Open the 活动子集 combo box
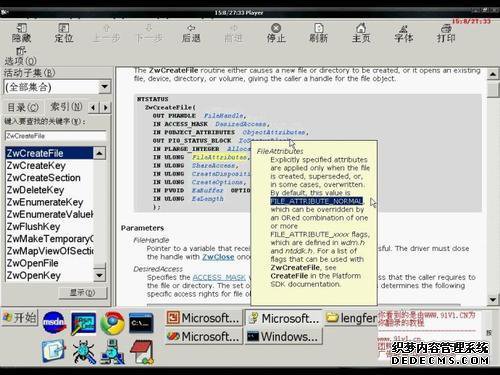This screenshot has width=500, height=375. coord(57,87)
